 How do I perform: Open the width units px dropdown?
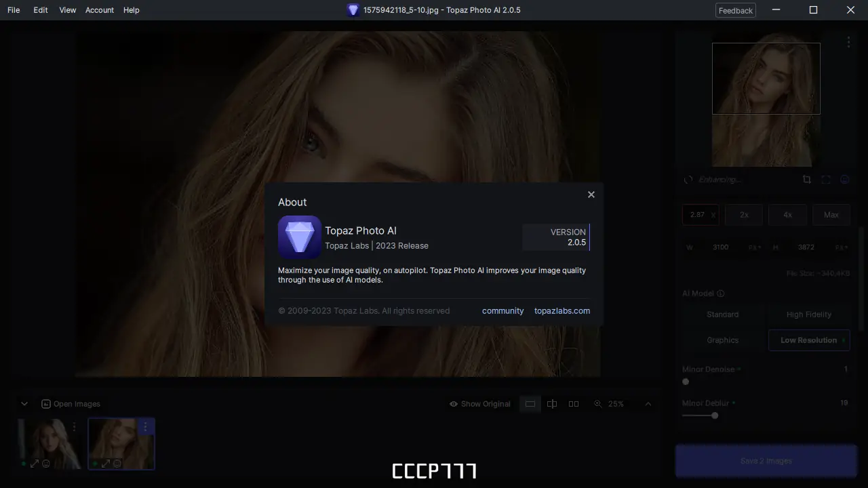point(755,247)
